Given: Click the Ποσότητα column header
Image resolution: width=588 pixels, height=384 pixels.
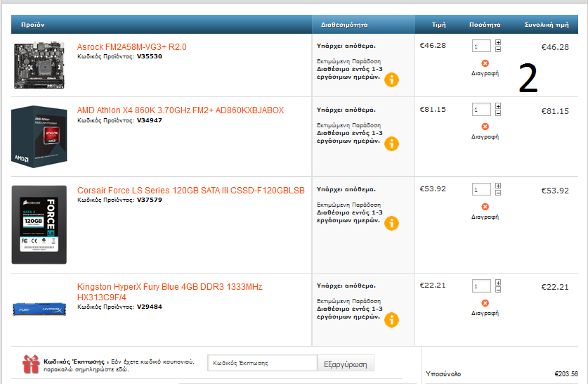Looking at the screenshot, I should [485, 25].
